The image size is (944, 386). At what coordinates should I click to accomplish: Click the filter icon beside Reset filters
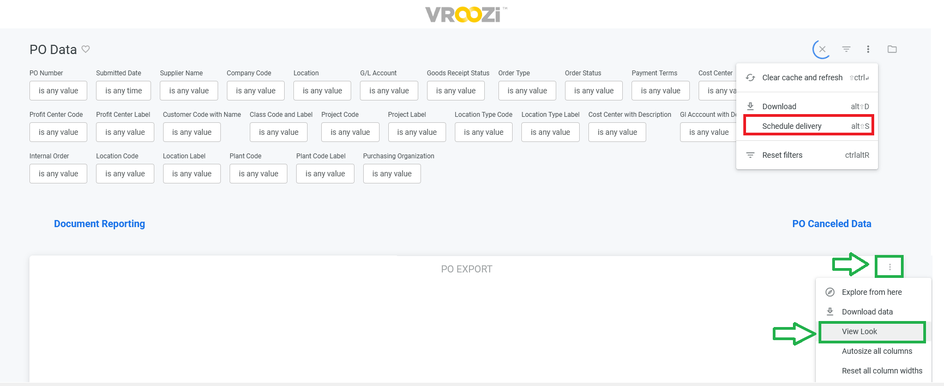pos(750,155)
